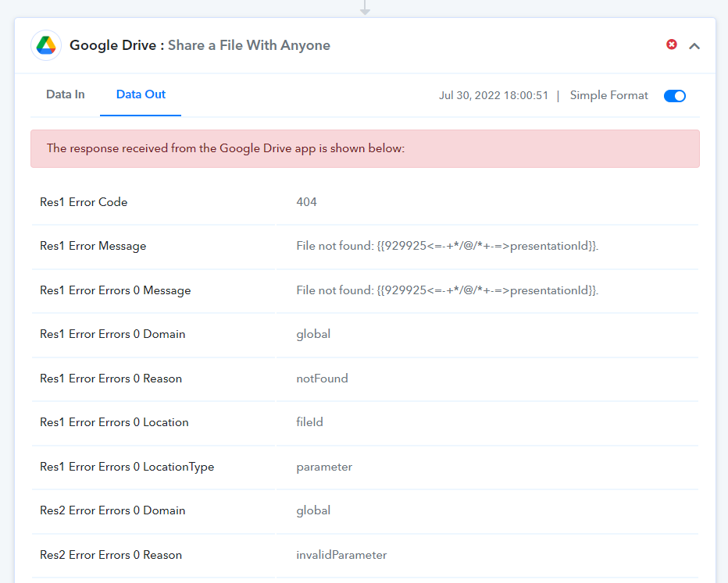Click the Res1 Error Code label
This screenshot has height=583, width=728.
pos(84,202)
